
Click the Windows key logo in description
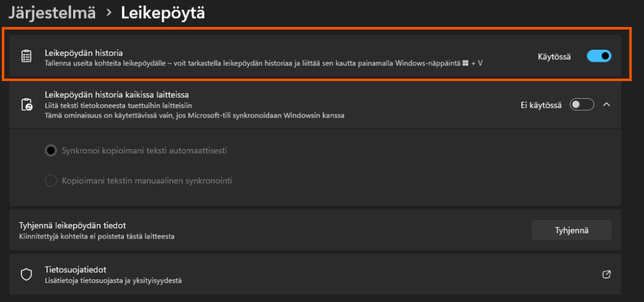point(465,64)
